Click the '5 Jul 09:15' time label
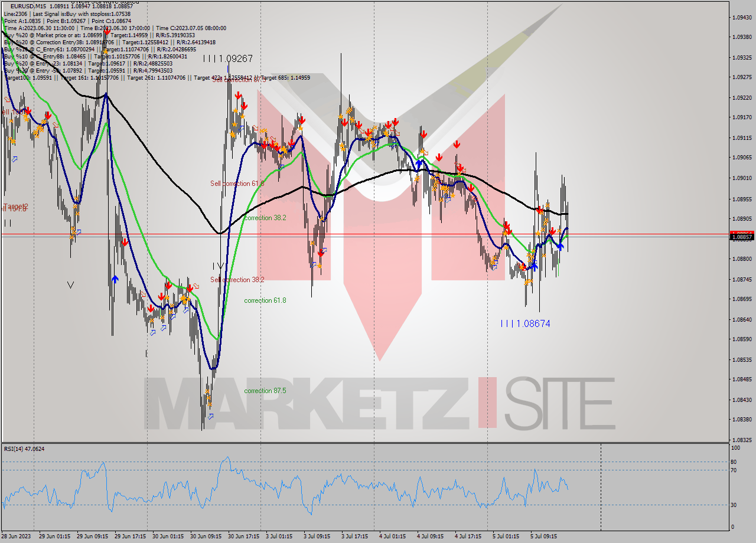This screenshot has height=543, width=756. (545, 537)
